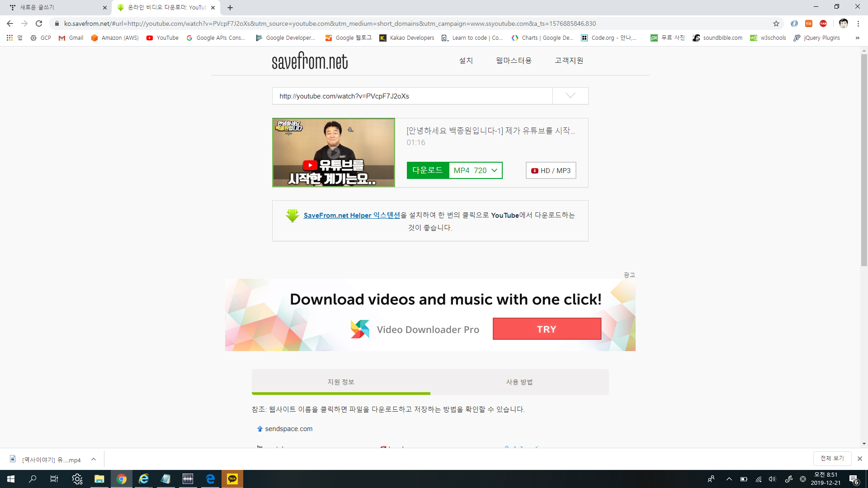Click the Chrome profile avatar icon
The width and height of the screenshot is (868, 488).
click(843, 23)
